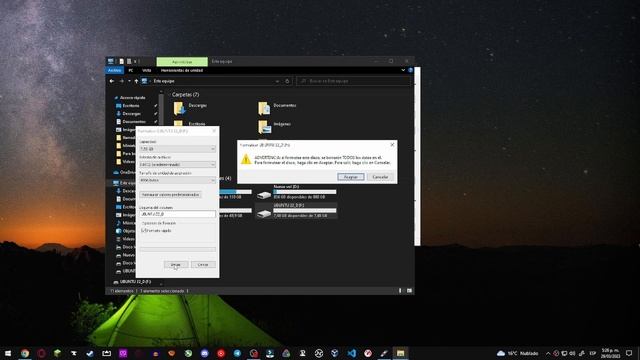Open the Archivo menu in File Explorer

point(115,70)
